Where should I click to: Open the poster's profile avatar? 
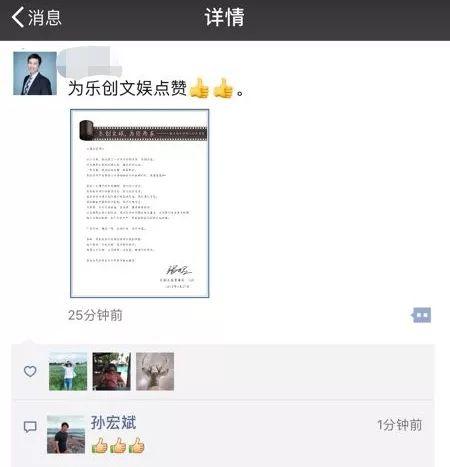35,73
